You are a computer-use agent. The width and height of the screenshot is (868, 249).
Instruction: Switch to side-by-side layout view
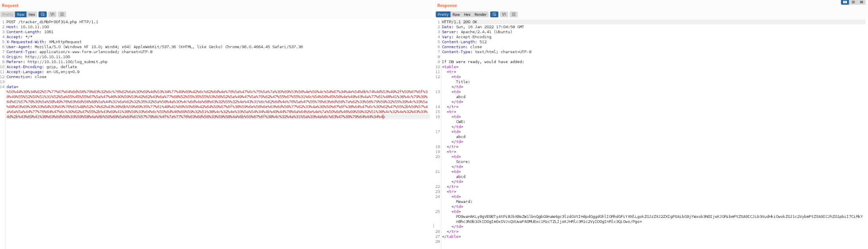click(x=845, y=2)
